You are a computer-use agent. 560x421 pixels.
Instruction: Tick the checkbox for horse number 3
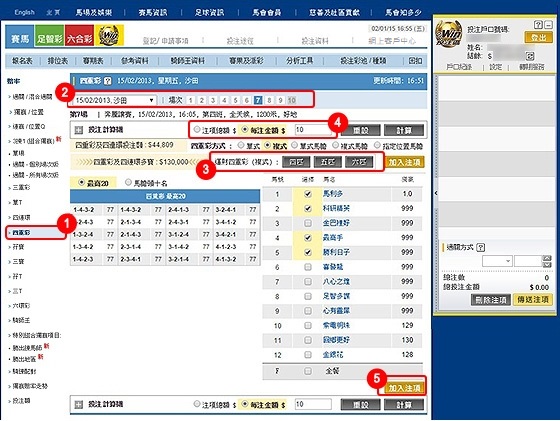click(x=308, y=223)
